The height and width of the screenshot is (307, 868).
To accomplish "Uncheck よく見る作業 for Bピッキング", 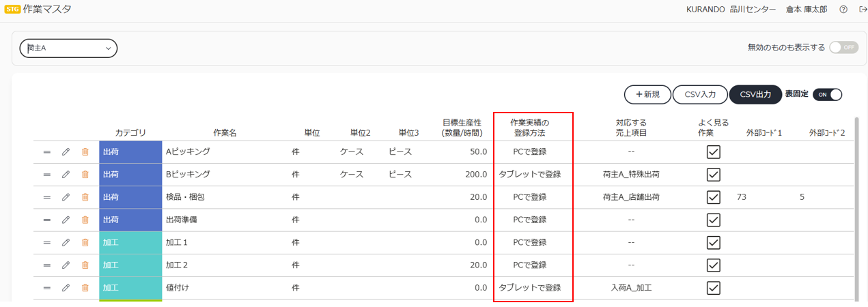I will (x=714, y=174).
